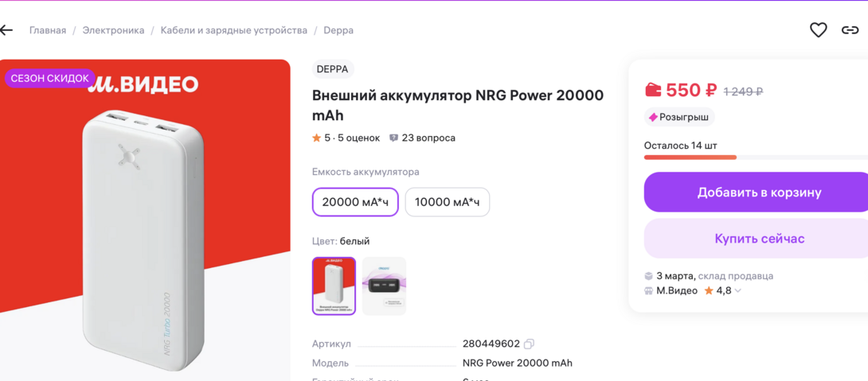Image resolution: width=868 pixels, height=381 pixels.
Task: Click the orange rating star near reviews
Action: point(317,138)
